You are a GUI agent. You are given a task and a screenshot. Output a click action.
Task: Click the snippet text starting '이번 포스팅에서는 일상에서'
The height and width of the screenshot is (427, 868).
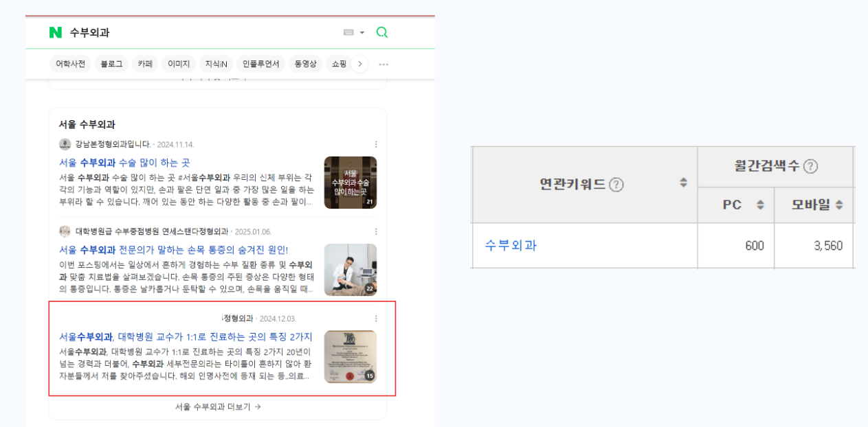(x=186, y=277)
